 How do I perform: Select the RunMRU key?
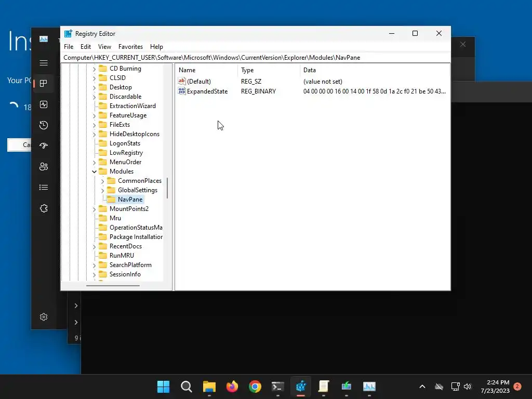tap(122, 256)
